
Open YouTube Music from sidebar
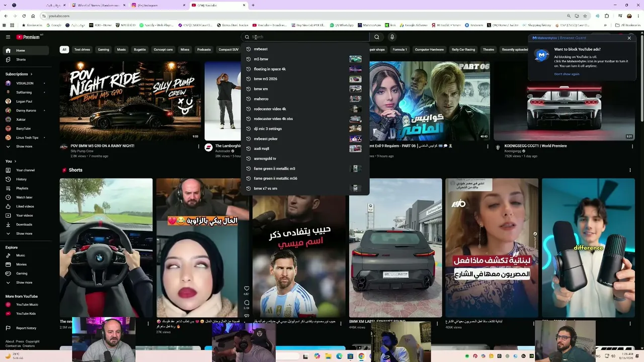pyautogui.click(x=25, y=305)
